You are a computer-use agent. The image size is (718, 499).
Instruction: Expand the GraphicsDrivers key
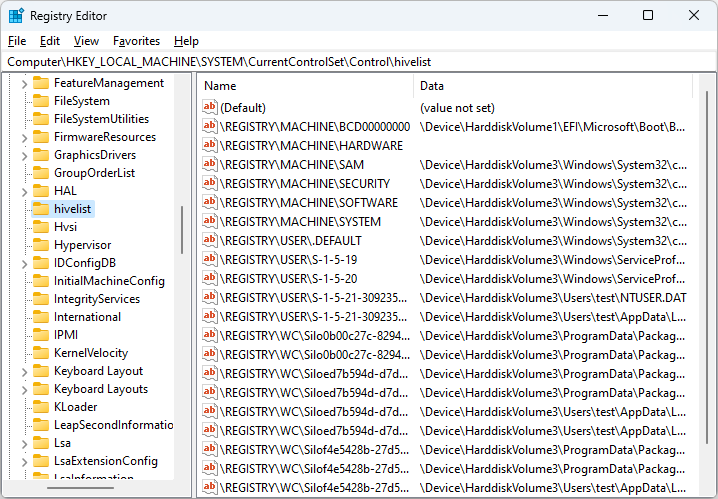(24, 155)
